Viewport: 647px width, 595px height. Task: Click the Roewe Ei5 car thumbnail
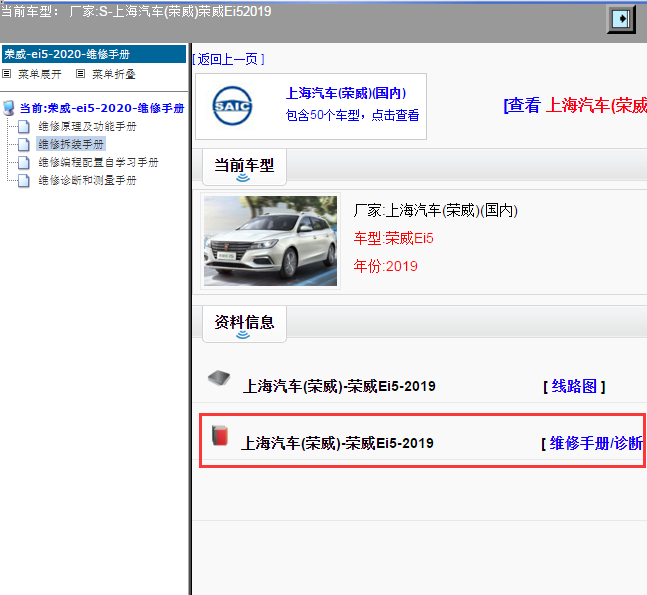tap(270, 241)
